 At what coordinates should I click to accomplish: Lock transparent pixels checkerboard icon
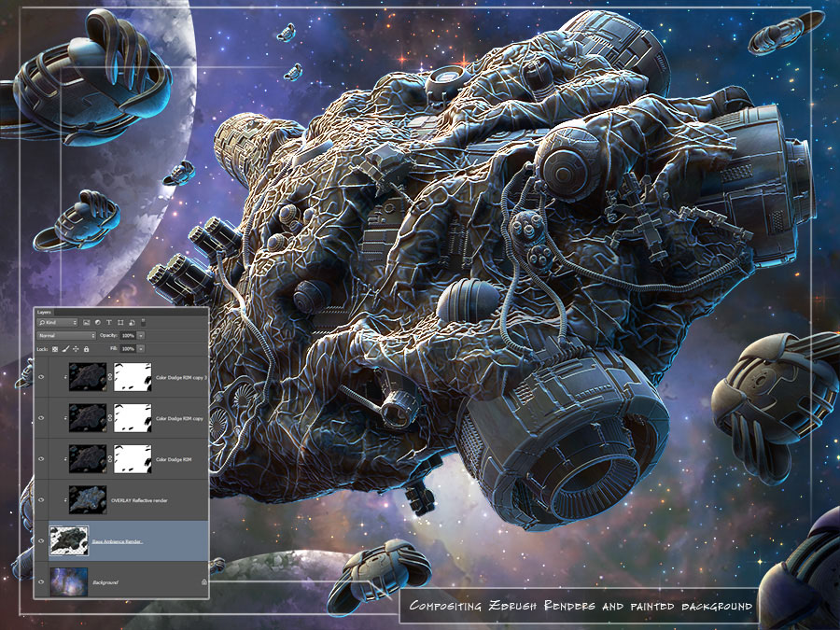coord(55,349)
